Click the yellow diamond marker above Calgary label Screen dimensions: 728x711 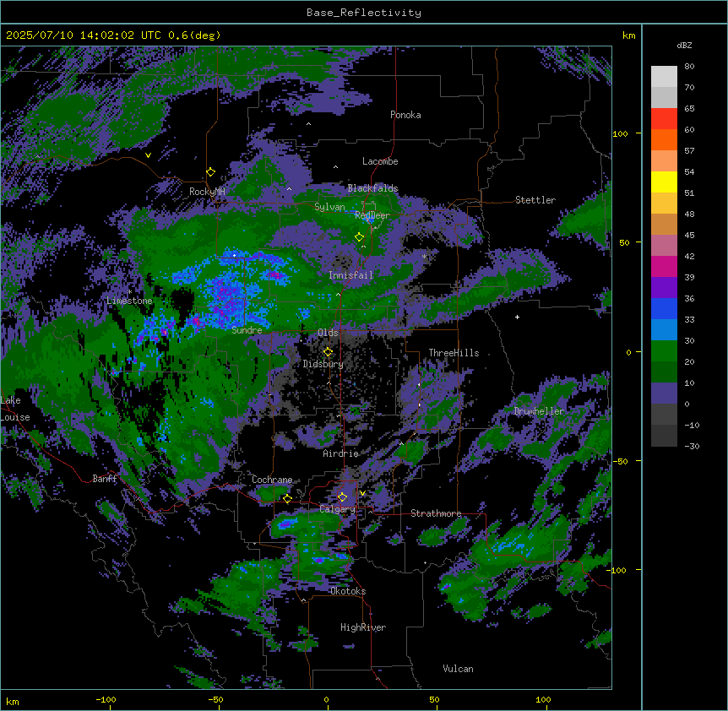(x=342, y=497)
